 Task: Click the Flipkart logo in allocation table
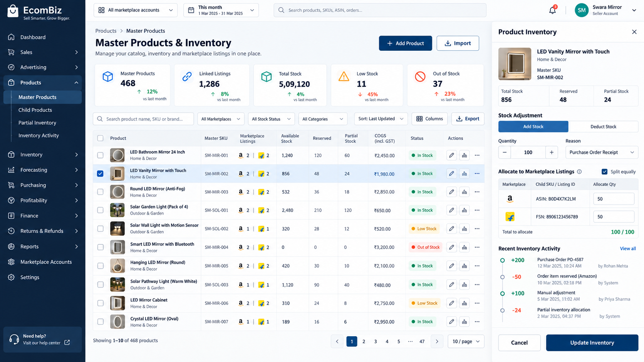(510, 217)
